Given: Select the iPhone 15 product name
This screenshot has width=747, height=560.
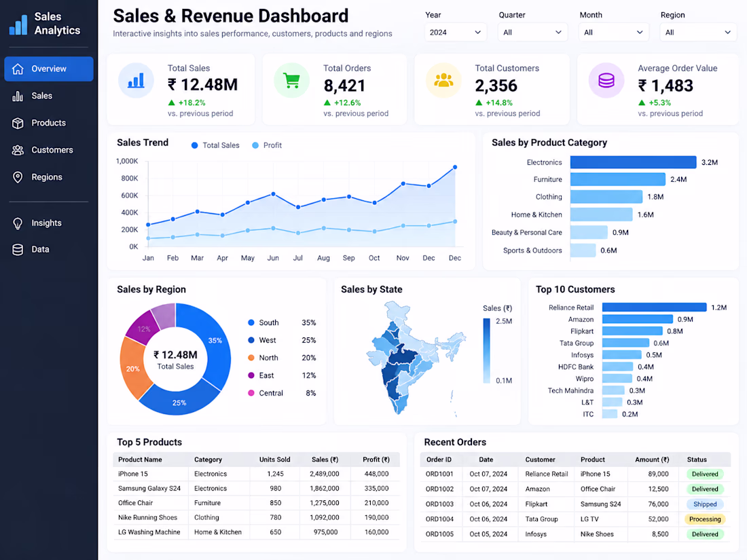Looking at the screenshot, I should pos(133,474).
